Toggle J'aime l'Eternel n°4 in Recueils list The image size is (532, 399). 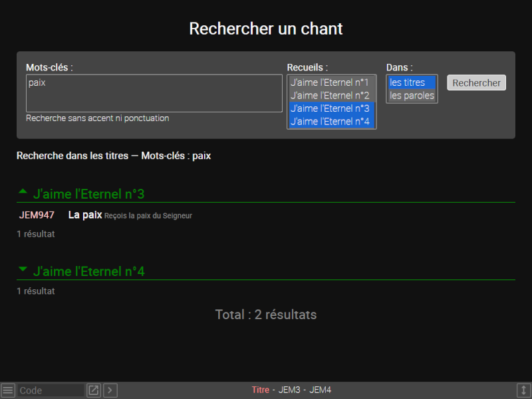click(330, 121)
